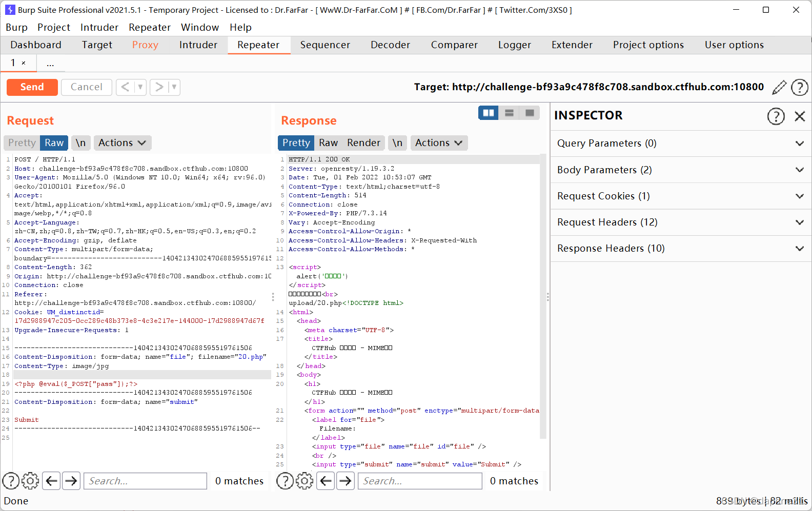
Task: Open response search help icon
Action: [x=285, y=481]
